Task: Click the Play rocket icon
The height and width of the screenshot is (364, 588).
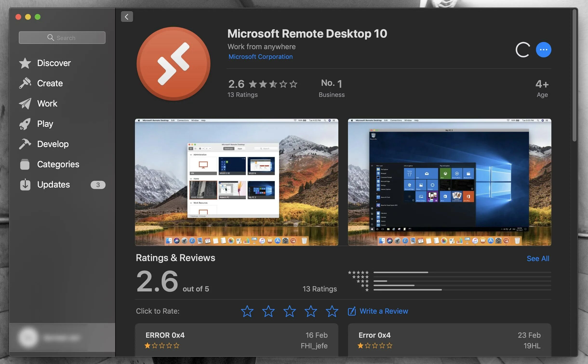Action: point(25,124)
